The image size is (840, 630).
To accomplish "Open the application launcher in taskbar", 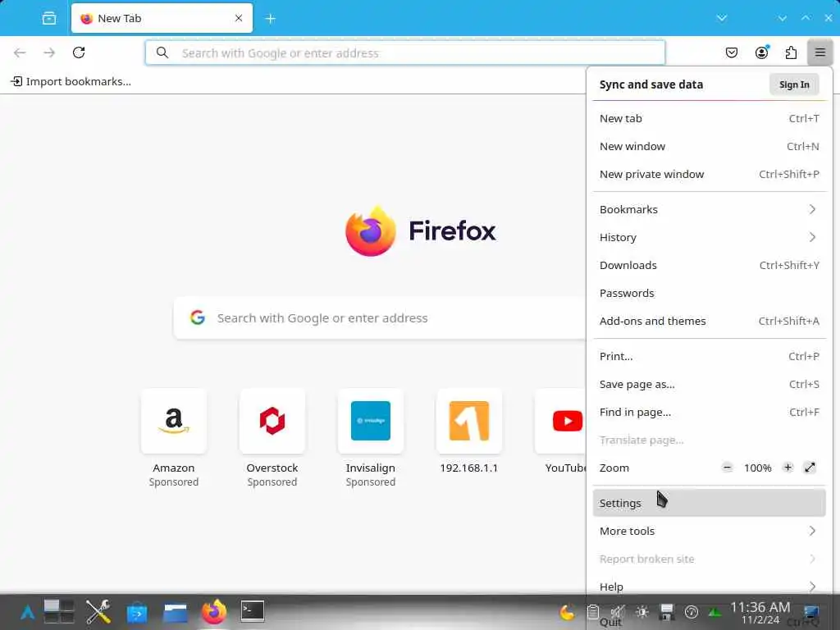I will point(27,612).
